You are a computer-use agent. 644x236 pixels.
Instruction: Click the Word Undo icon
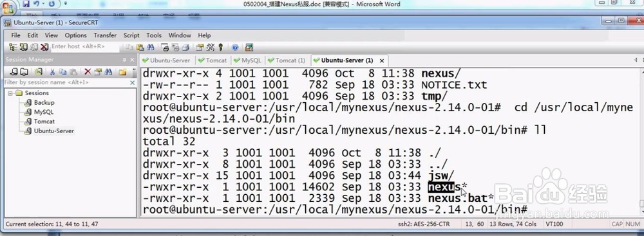tap(37, 4)
